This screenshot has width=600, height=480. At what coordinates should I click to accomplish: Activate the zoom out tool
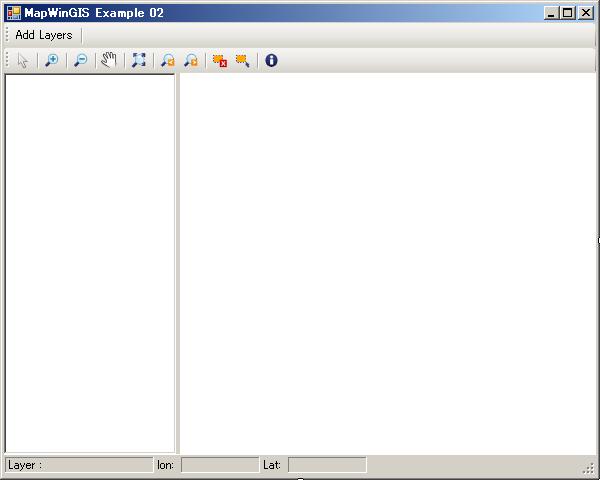(80, 60)
